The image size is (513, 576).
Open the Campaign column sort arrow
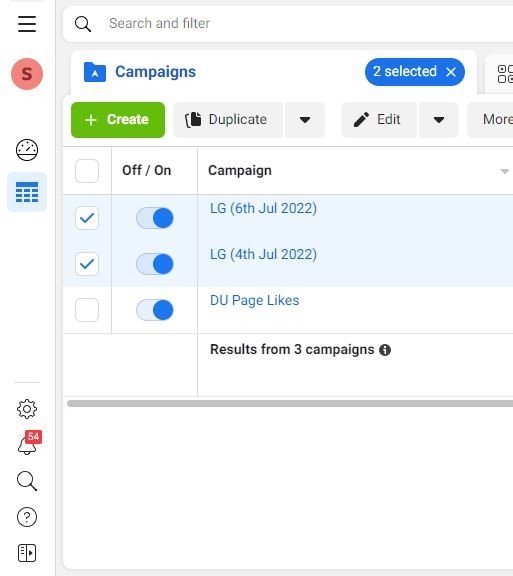click(505, 171)
